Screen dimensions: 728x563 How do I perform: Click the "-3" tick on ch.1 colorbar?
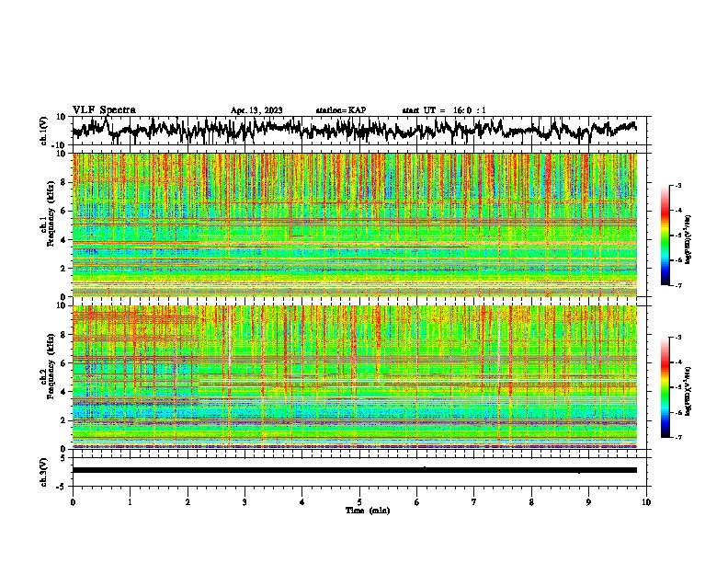(677, 185)
